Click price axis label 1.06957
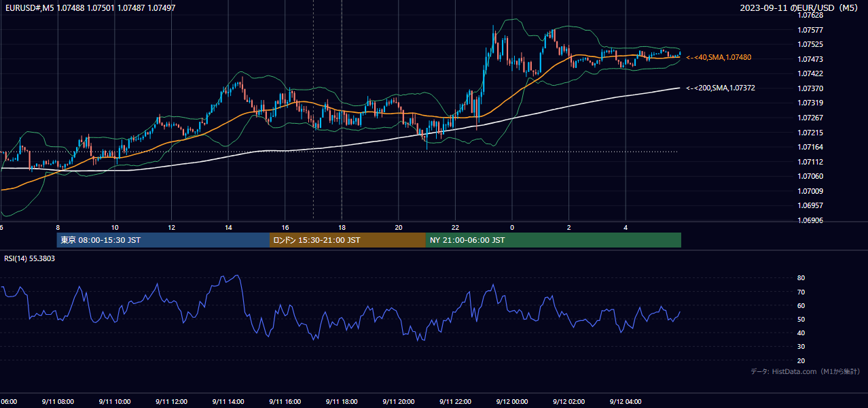Screen dimensions: 868x408 [x=810, y=205]
